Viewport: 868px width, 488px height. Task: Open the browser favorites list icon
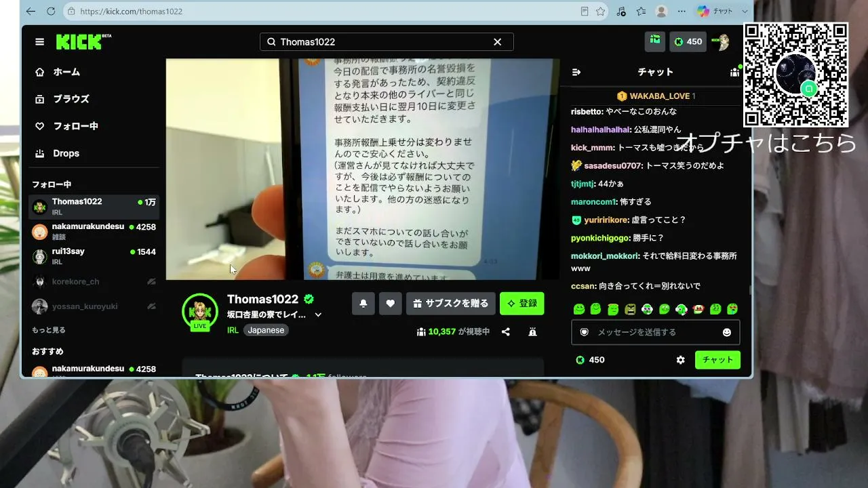[x=641, y=12]
